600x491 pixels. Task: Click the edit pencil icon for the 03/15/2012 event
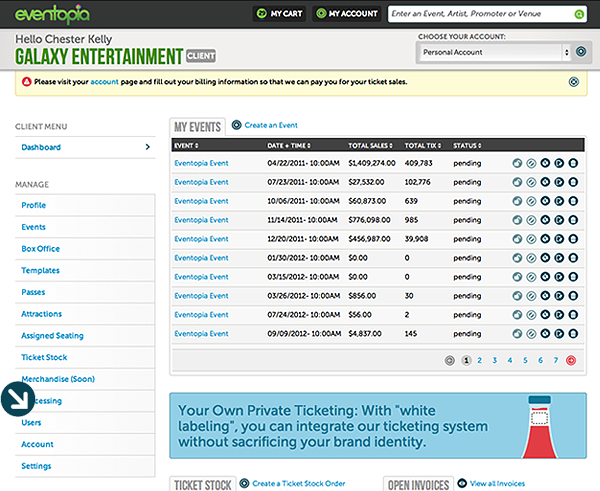531,277
